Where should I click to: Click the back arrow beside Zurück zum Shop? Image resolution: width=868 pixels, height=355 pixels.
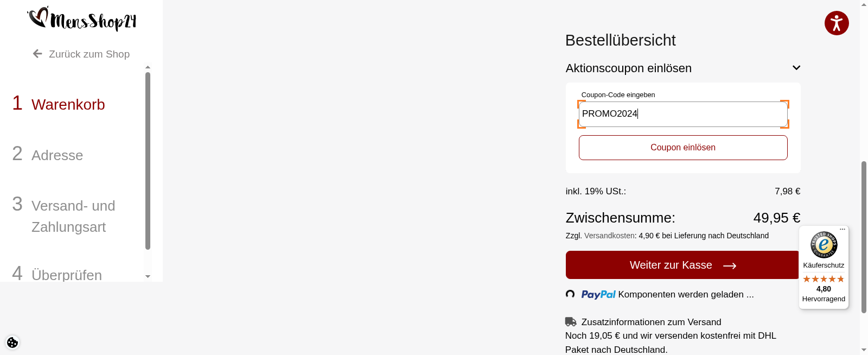point(36,53)
